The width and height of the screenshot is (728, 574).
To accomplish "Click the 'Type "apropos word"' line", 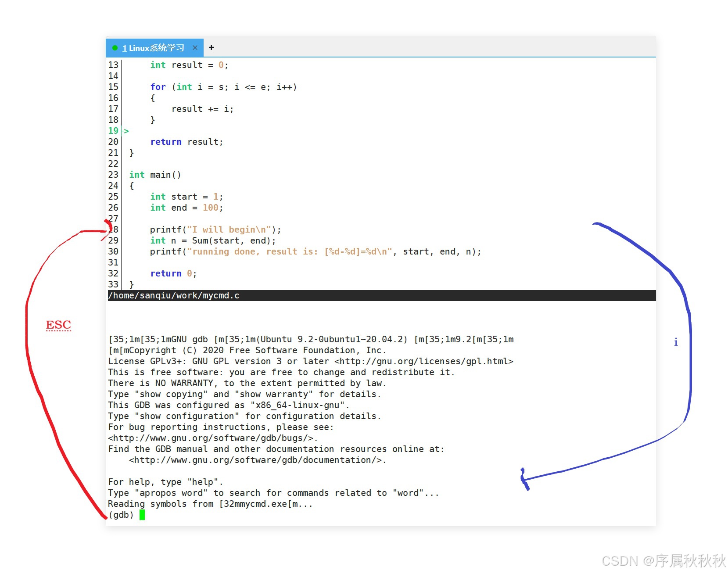I will click(x=273, y=493).
